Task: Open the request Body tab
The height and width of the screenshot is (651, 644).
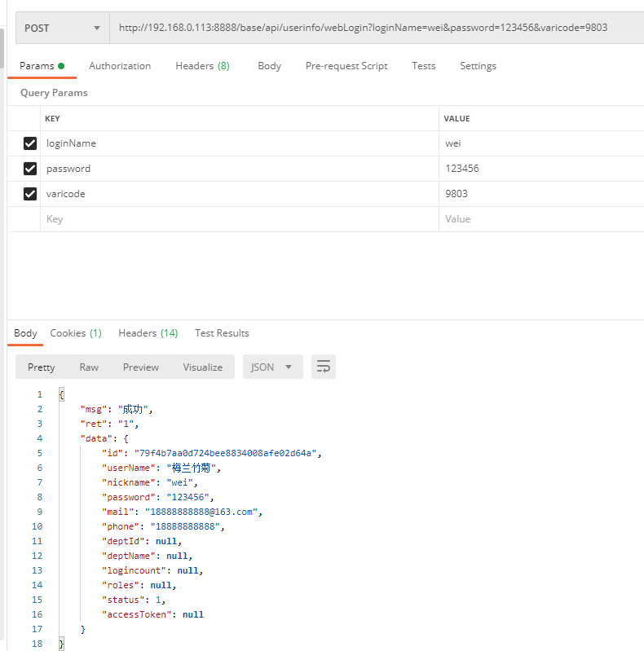Action: [x=269, y=66]
